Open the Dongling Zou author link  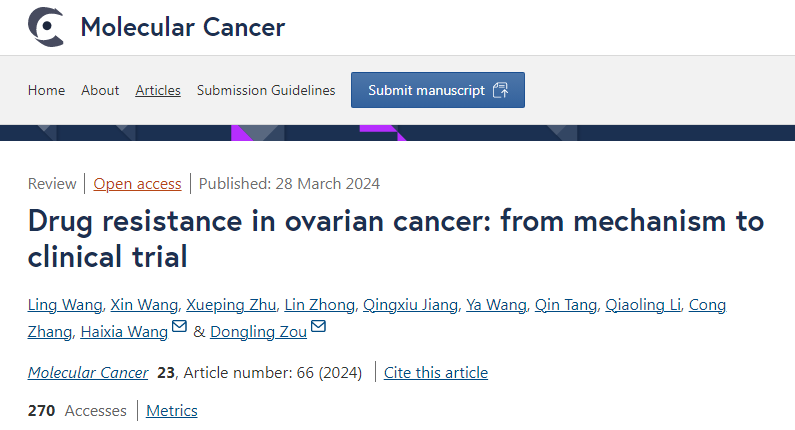point(258,332)
